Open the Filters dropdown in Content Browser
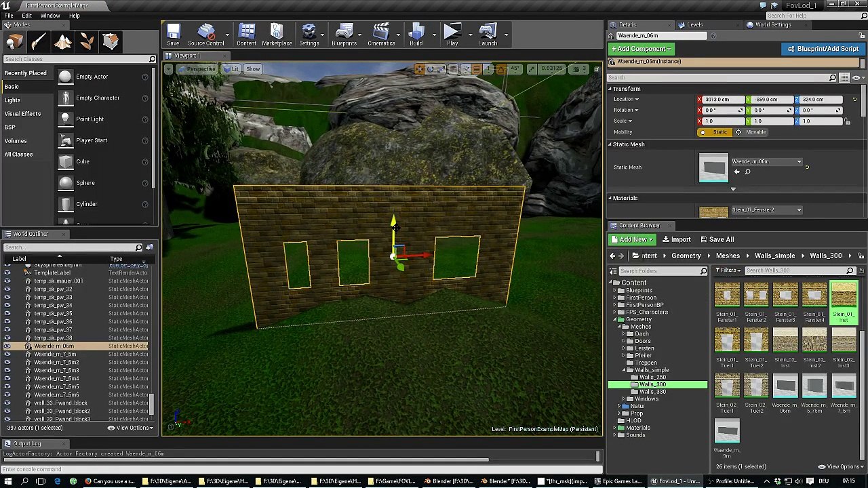The image size is (868, 488). click(x=728, y=270)
